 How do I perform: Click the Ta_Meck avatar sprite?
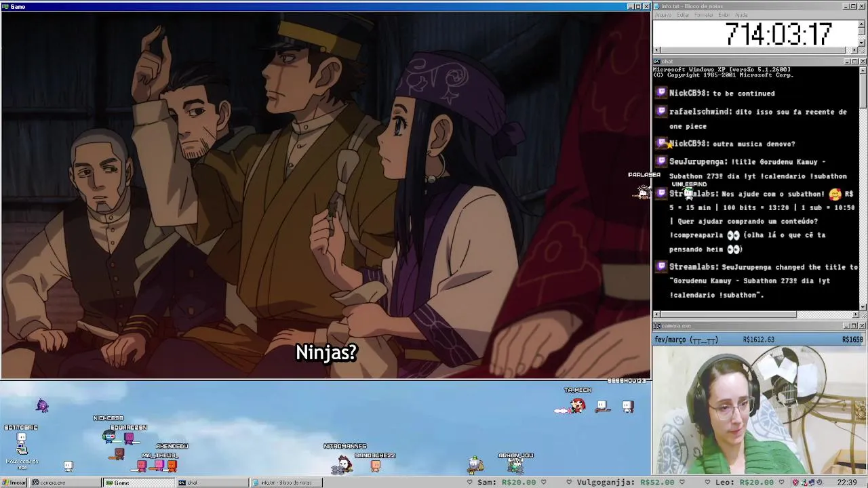tap(577, 406)
